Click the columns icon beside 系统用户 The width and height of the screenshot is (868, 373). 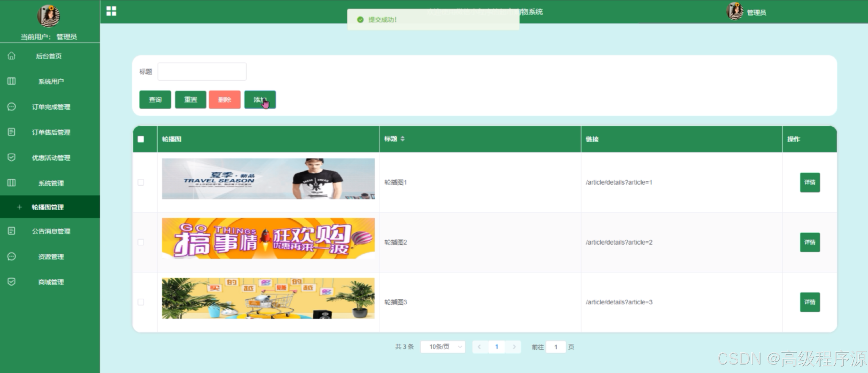click(11, 81)
